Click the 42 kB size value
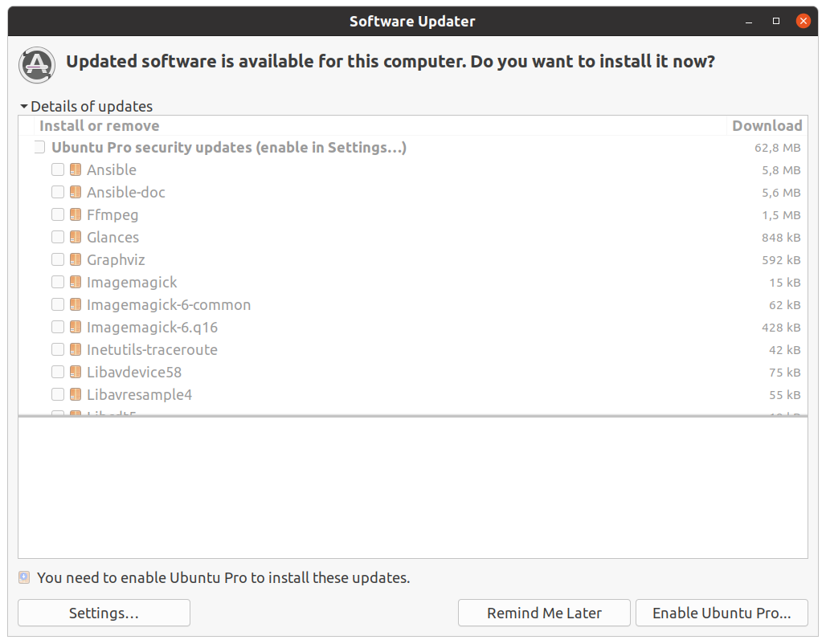826x644 pixels. click(785, 350)
